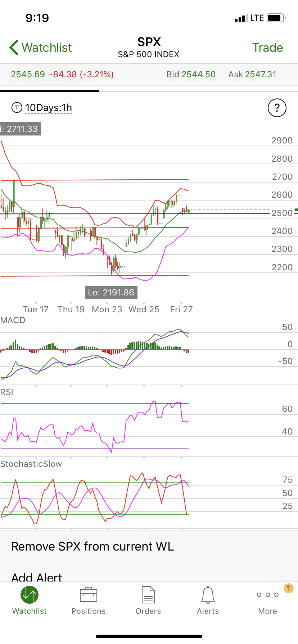Tap the RSI indicator label

click(x=7, y=392)
